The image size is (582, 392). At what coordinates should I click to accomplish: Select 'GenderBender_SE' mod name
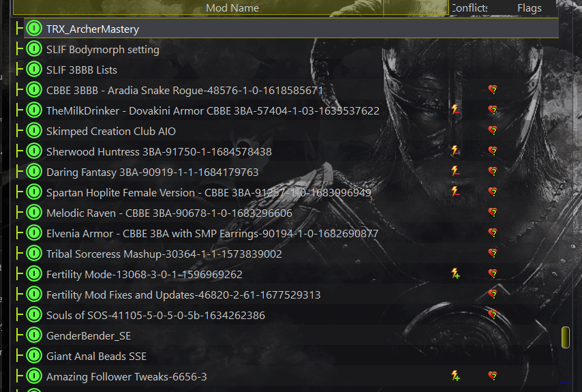[89, 335]
